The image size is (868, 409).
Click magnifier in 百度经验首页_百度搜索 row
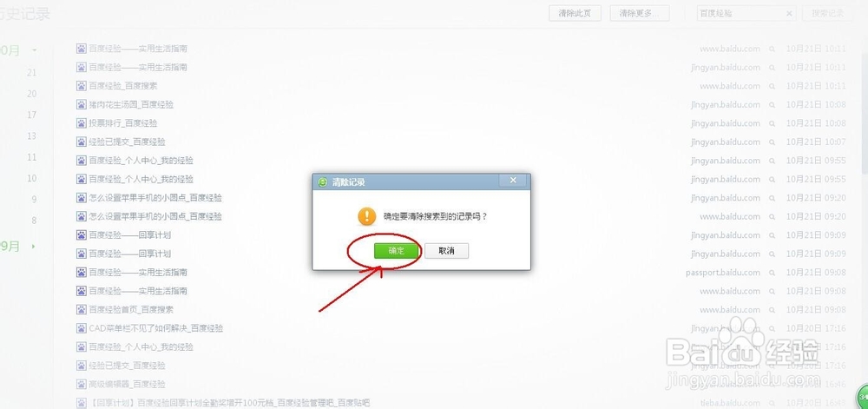tap(772, 309)
